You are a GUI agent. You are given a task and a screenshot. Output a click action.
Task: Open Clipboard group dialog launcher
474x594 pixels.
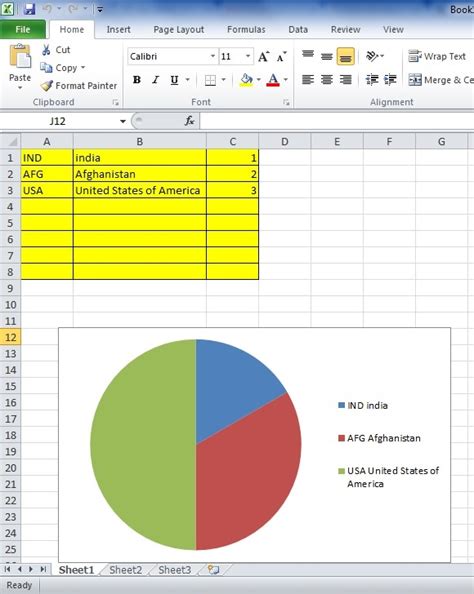pos(115,102)
